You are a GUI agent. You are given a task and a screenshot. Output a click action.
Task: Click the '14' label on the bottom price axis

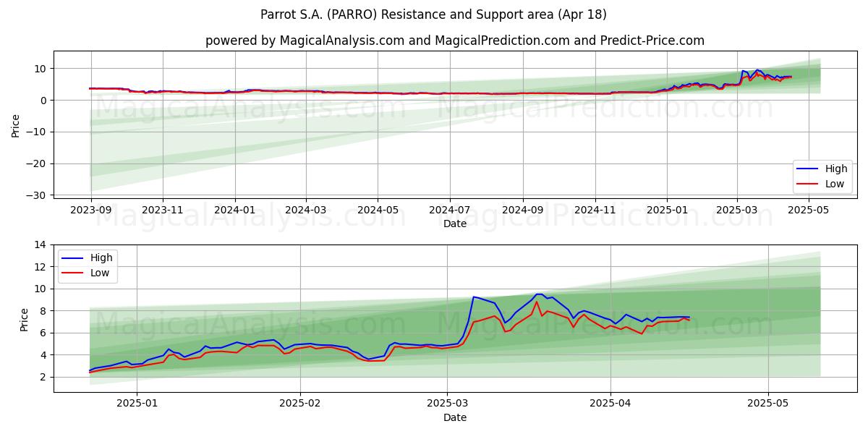(42, 244)
